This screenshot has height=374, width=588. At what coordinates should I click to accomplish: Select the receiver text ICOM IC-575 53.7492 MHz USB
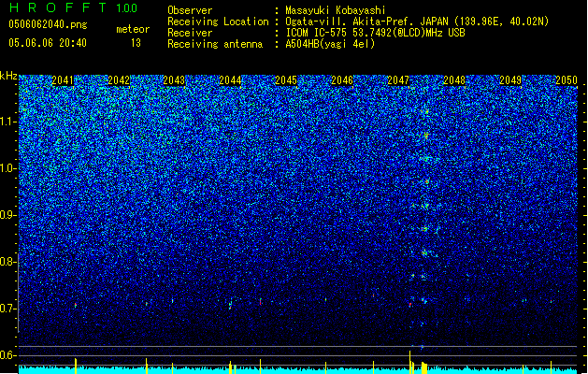pyautogui.click(x=375, y=33)
